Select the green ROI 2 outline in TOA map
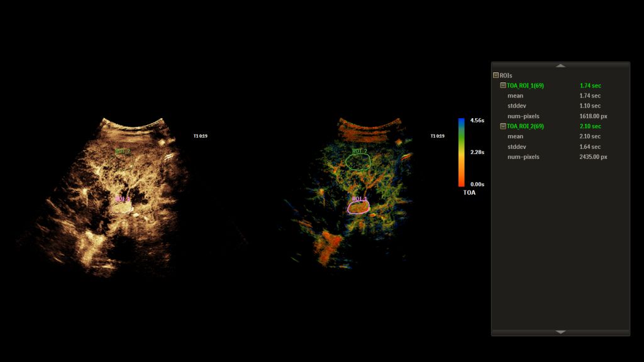The width and height of the screenshot is (644, 362). [358, 162]
